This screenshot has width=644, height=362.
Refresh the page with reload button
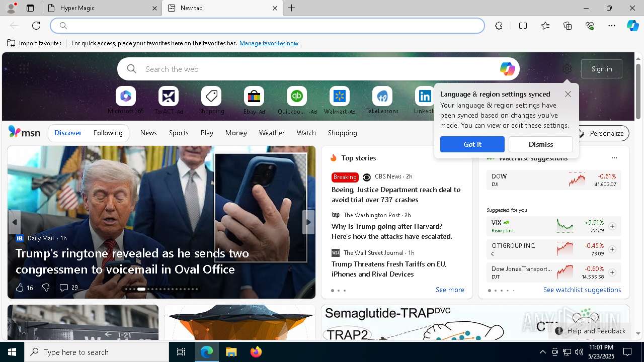tap(36, 26)
